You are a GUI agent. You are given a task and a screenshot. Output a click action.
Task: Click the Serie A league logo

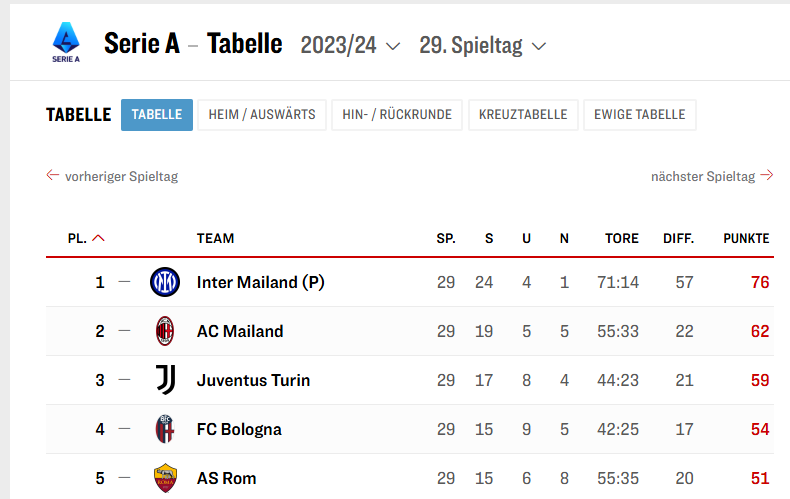click(66, 43)
